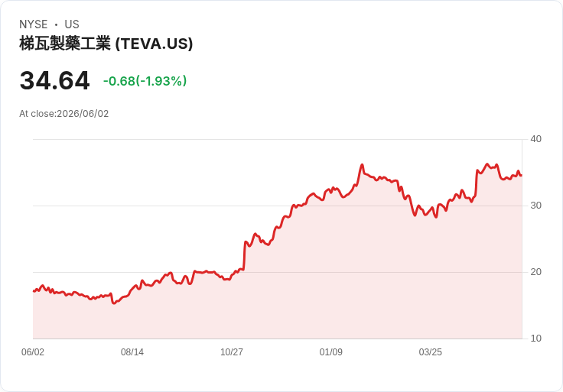Click the sharp late-October price jump on chart
Viewport: 563px width, 392px height.
pos(244,255)
